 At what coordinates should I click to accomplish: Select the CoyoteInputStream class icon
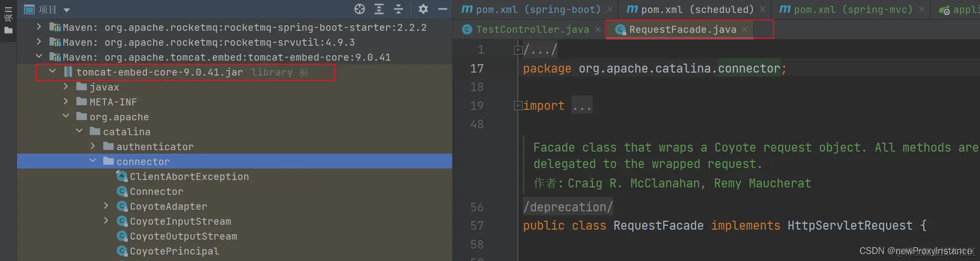point(122,221)
